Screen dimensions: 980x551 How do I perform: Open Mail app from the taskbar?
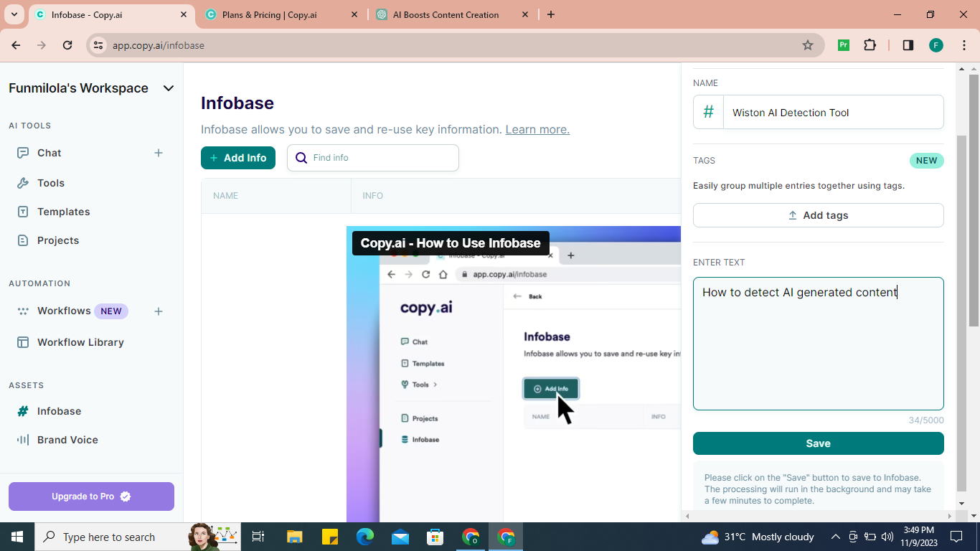(400, 537)
